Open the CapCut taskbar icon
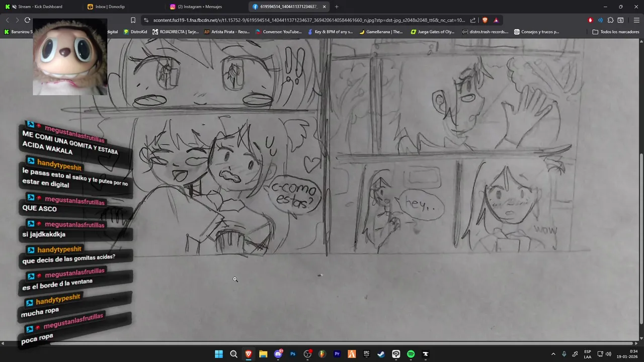The image size is (644, 362). click(396, 354)
